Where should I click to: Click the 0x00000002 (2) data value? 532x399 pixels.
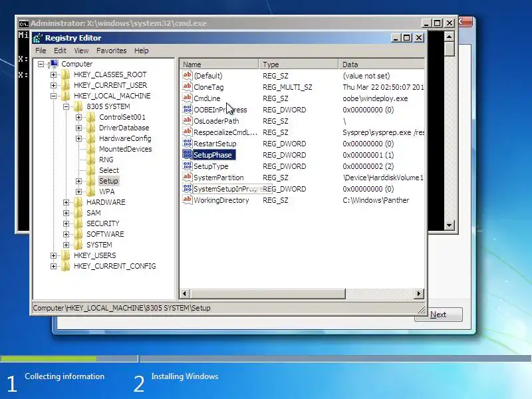point(368,166)
